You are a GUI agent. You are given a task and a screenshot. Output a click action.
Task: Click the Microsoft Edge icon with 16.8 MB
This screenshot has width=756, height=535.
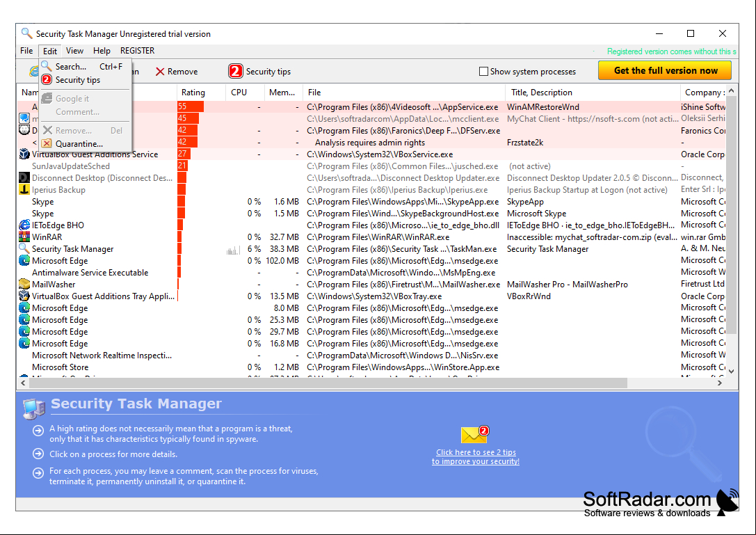click(x=24, y=343)
